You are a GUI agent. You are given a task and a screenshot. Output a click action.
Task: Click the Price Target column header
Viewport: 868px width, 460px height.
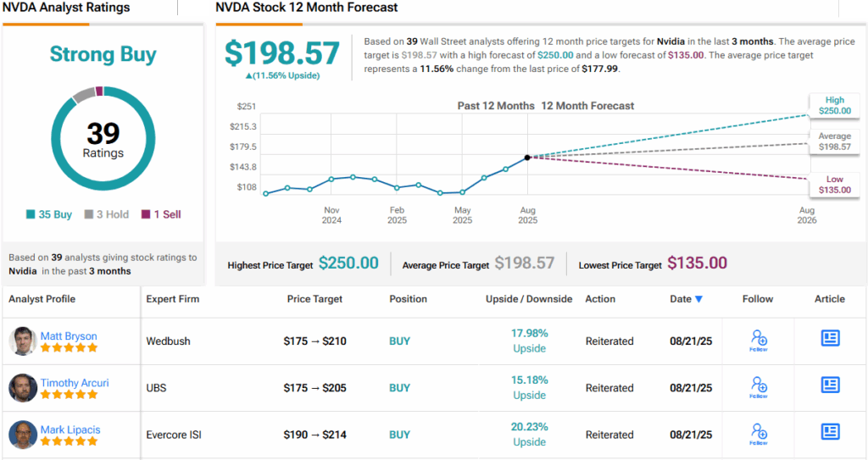coord(314,299)
